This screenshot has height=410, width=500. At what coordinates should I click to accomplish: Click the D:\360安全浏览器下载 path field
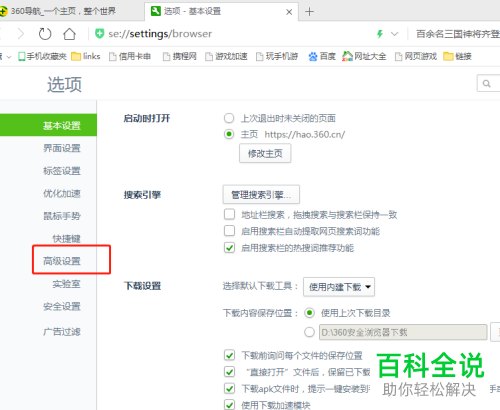pyautogui.click(x=403, y=332)
